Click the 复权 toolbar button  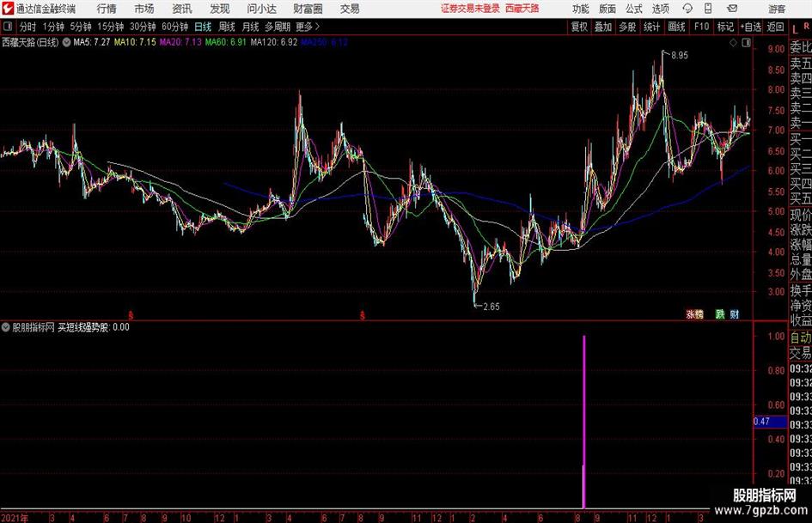click(x=579, y=27)
